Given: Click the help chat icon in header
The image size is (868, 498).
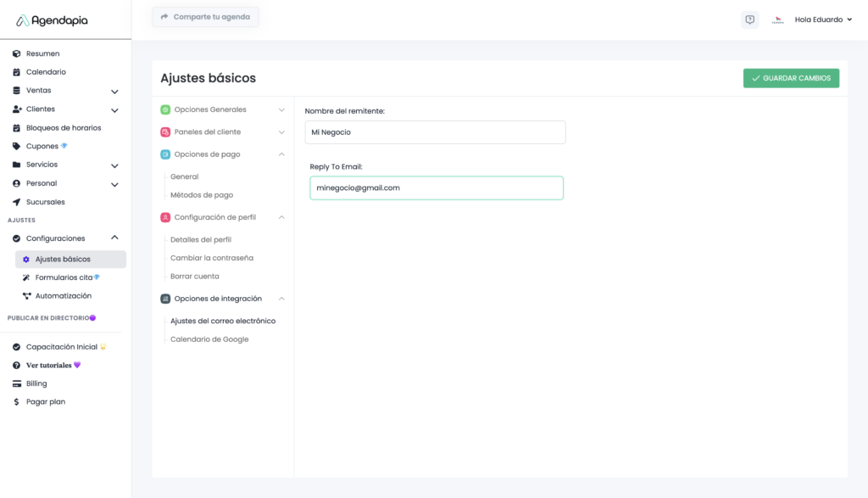Looking at the screenshot, I should pos(749,20).
